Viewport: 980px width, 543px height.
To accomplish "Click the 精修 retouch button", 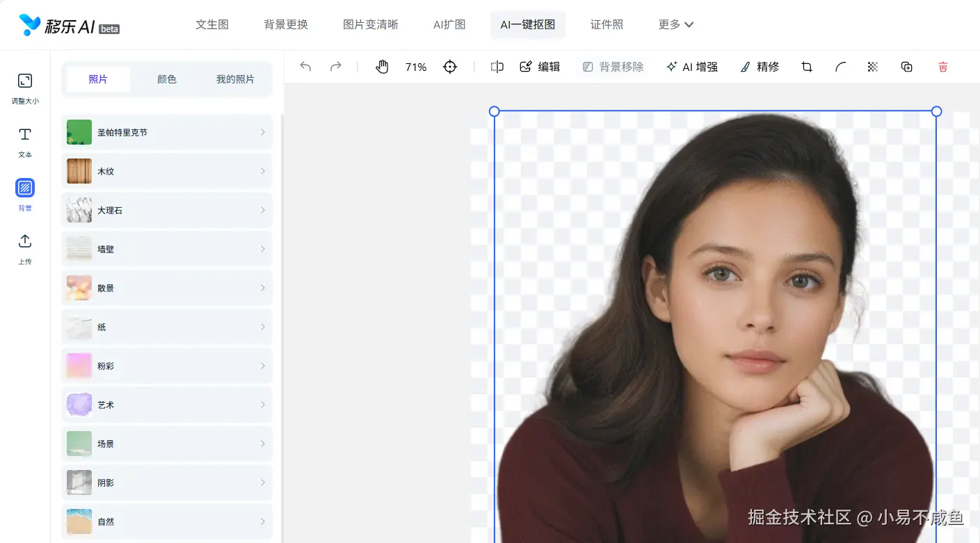I will click(x=759, y=67).
